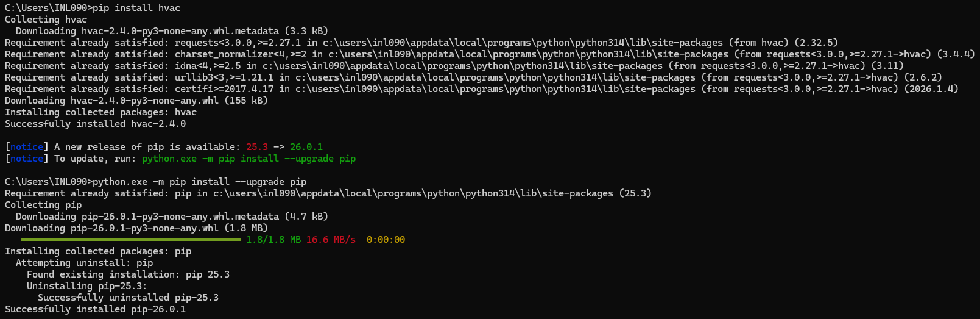Click the second blue "notice" tag
The width and height of the screenshot is (980, 319).
26,159
